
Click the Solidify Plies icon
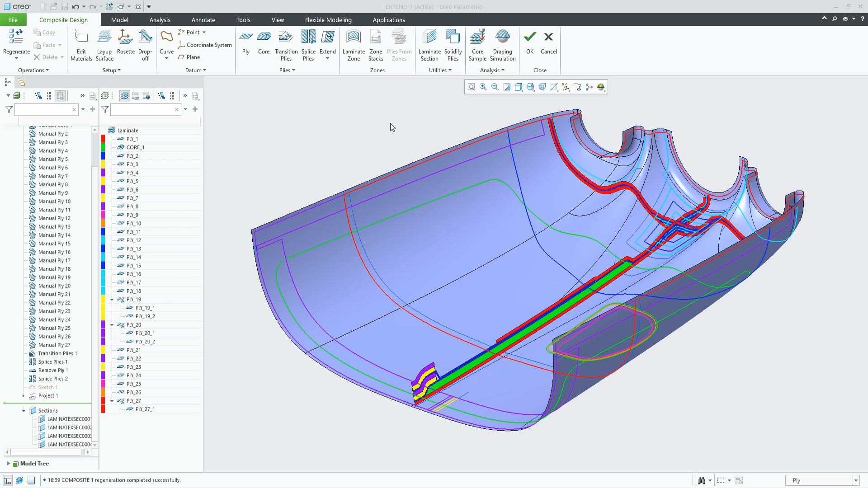[x=453, y=37]
